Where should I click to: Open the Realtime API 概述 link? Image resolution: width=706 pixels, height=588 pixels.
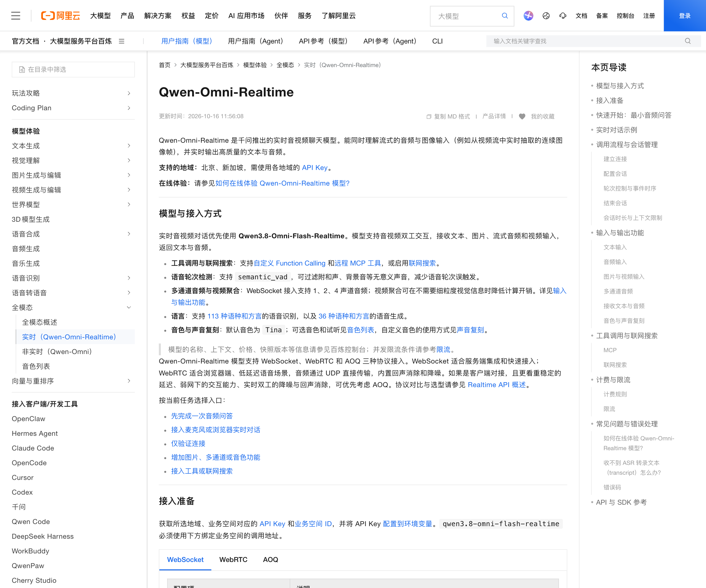[496, 385]
